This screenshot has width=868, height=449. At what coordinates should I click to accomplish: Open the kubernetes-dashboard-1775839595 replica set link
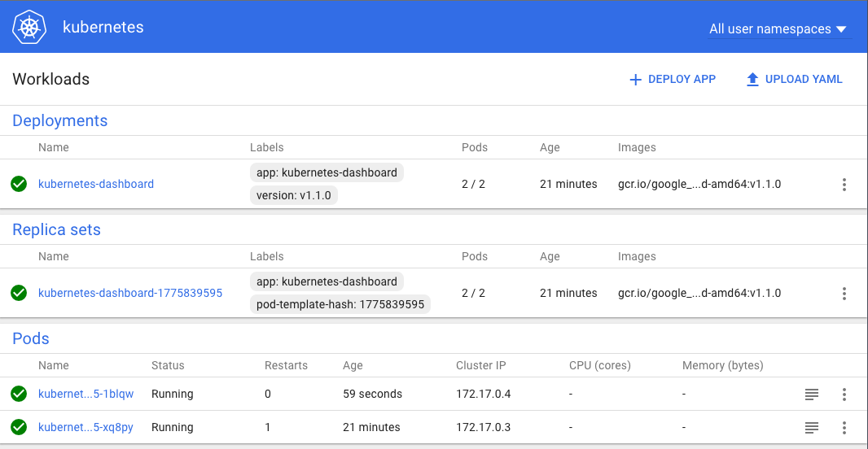130,293
